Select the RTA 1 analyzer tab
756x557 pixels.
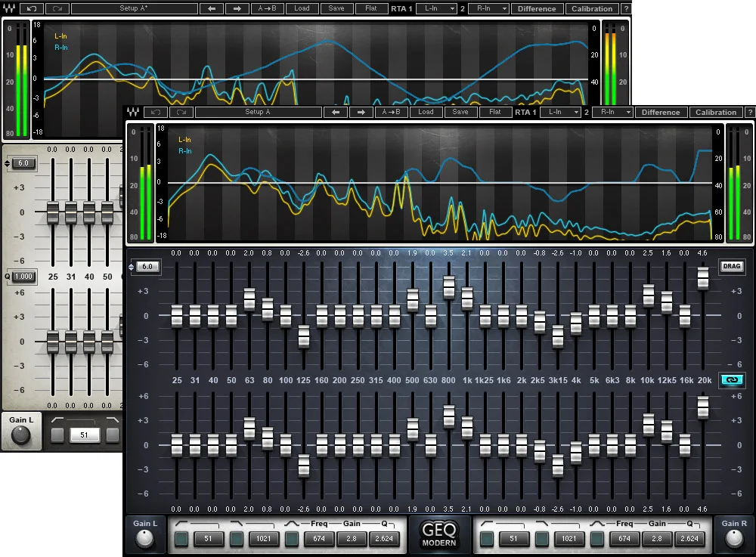pyautogui.click(x=525, y=111)
